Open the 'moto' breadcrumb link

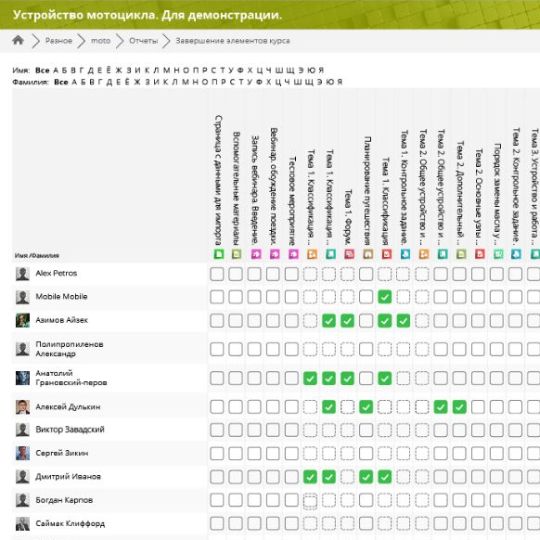(x=101, y=41)
